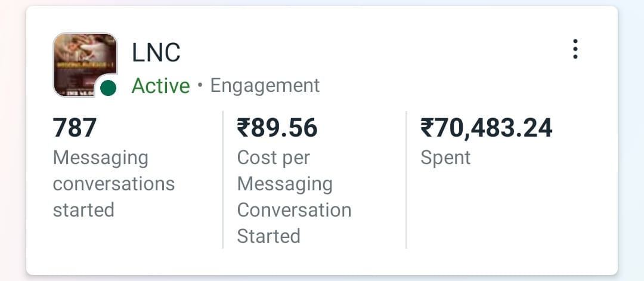
Task: Click the green active status dot
Action: point(108,88)
